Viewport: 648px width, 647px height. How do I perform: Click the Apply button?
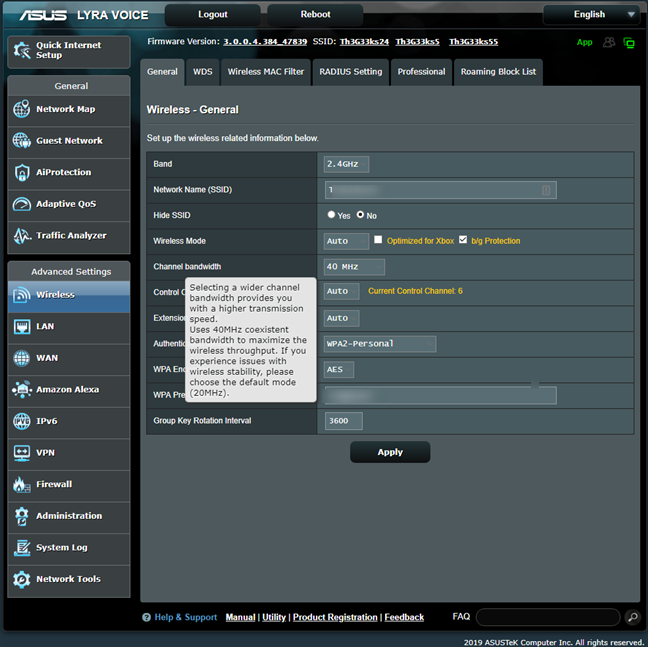(x=390, y=452)
